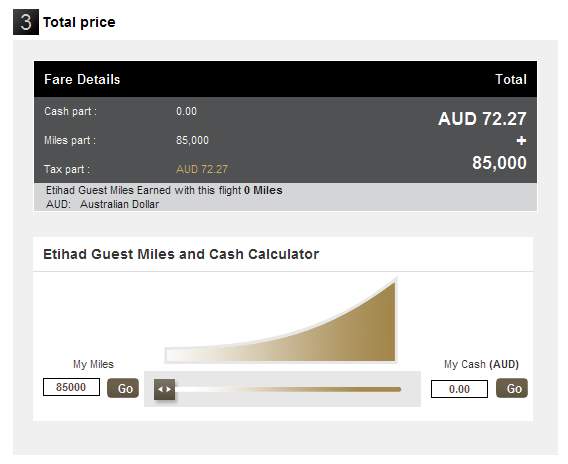The width and height of the screenshot is (568, 464).
Task: Click the Fare Details header
Action: [82, 79]
